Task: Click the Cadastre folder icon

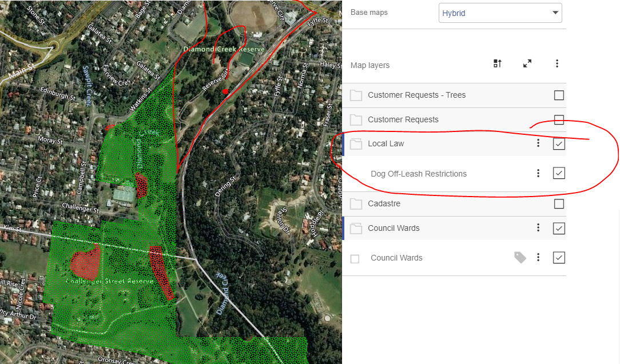Action: 356,203
